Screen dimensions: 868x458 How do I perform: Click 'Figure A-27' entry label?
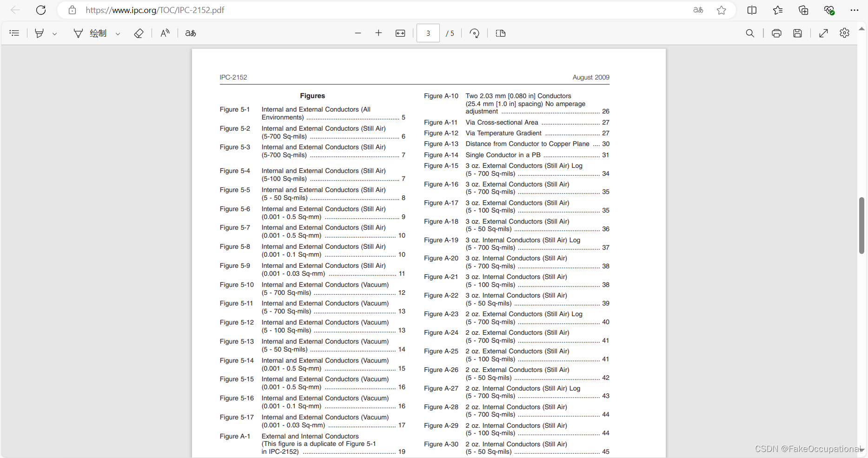pyautogui.click(x=441, y=388)
